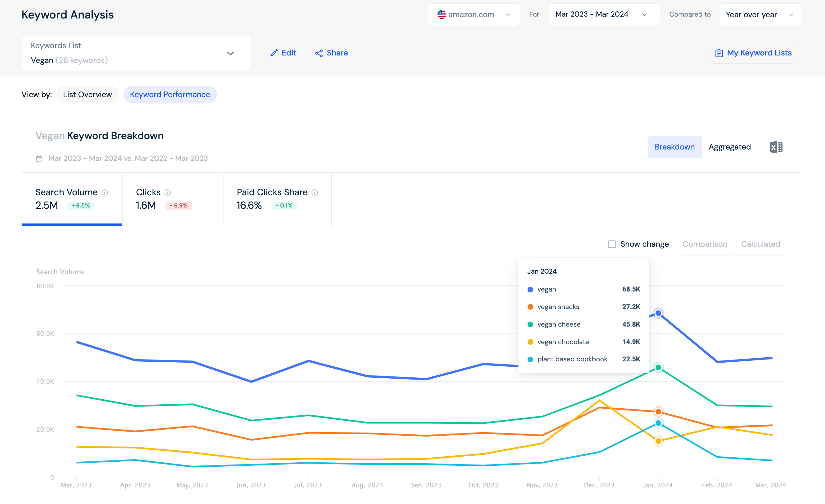825x504 pixels.
Task: Click the plant based cookbook point at Jan 2024
Action: click(658, 423)
